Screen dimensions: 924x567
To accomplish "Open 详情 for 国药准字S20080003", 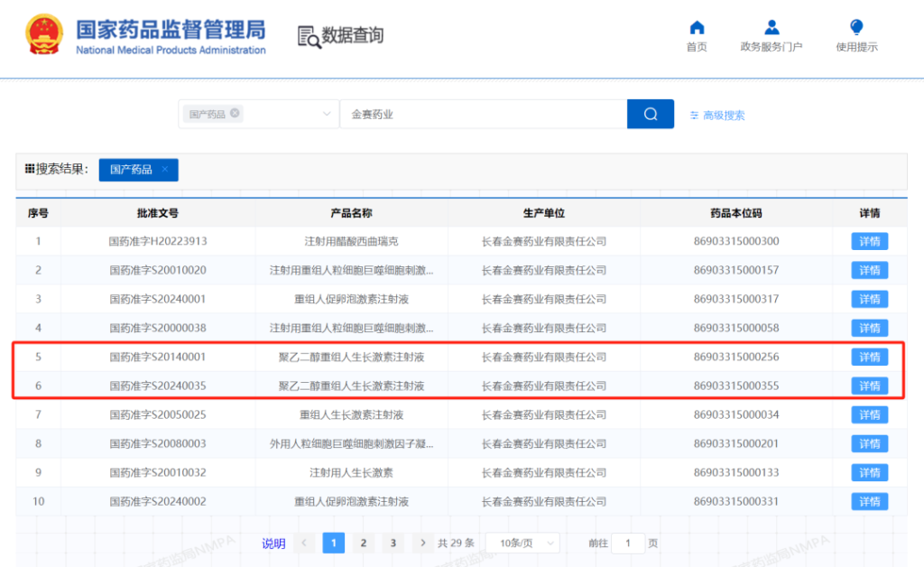I will coord(869,443).
